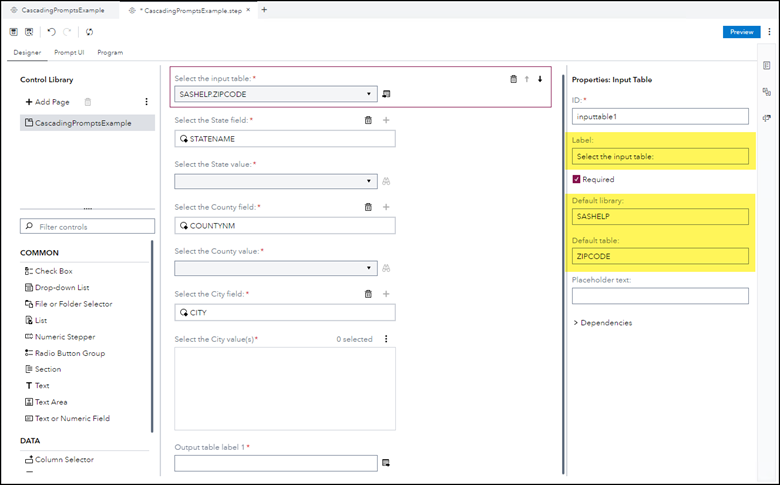Click the Default library SASHELP field

click(x=660, y=216)
